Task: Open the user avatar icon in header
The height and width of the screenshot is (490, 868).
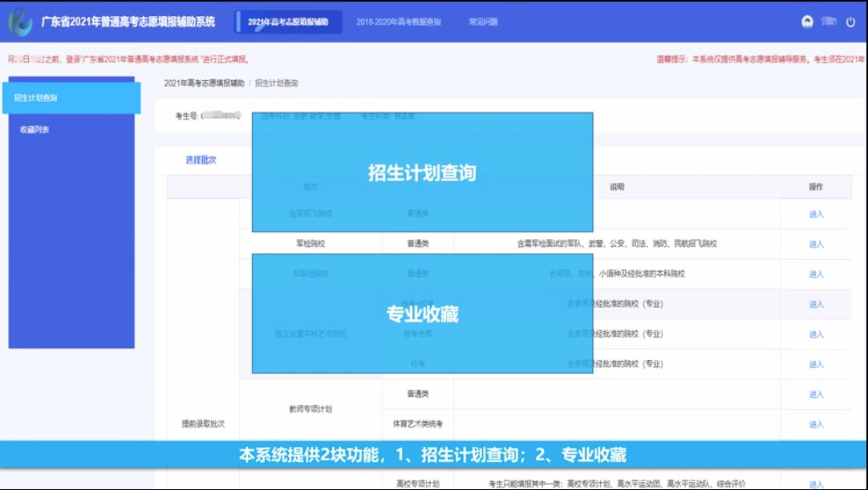Action: (x=807, y=22)
